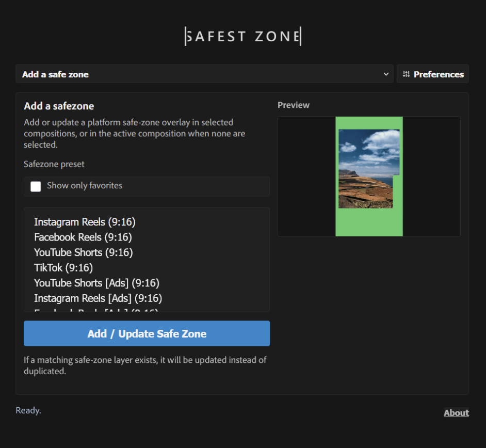Click the Preview panel header

coord(294,105)
